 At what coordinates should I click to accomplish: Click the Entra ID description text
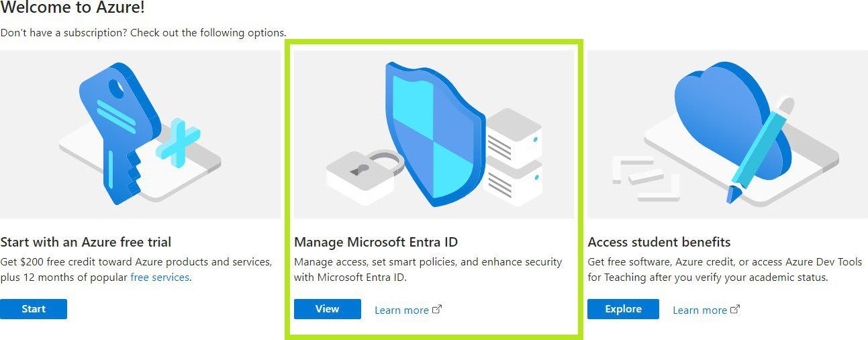pos(428,269)
